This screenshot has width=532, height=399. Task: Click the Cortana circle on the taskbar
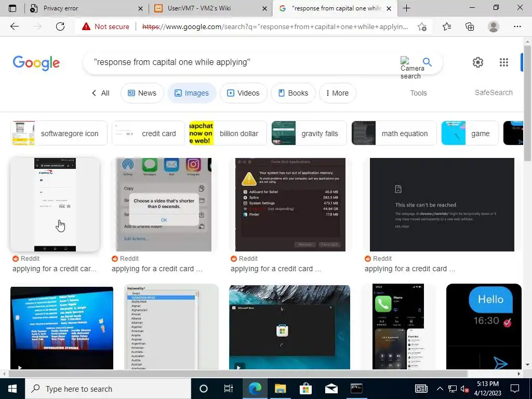[204, 389]
